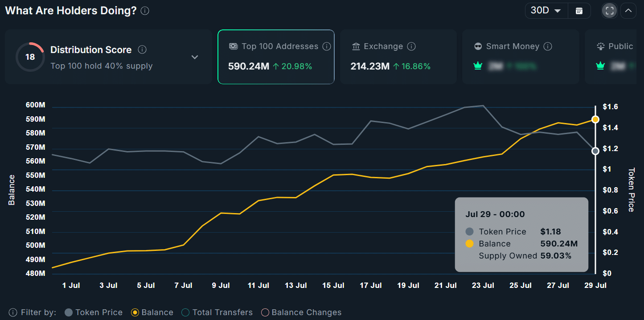Click the Exchange info icon

(411, 46)
